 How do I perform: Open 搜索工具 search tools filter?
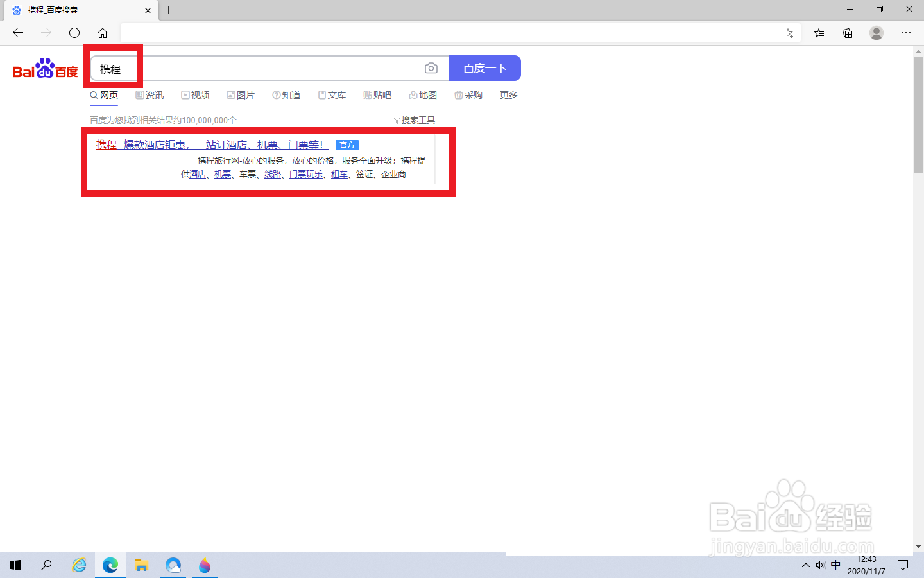coord(415,120)
